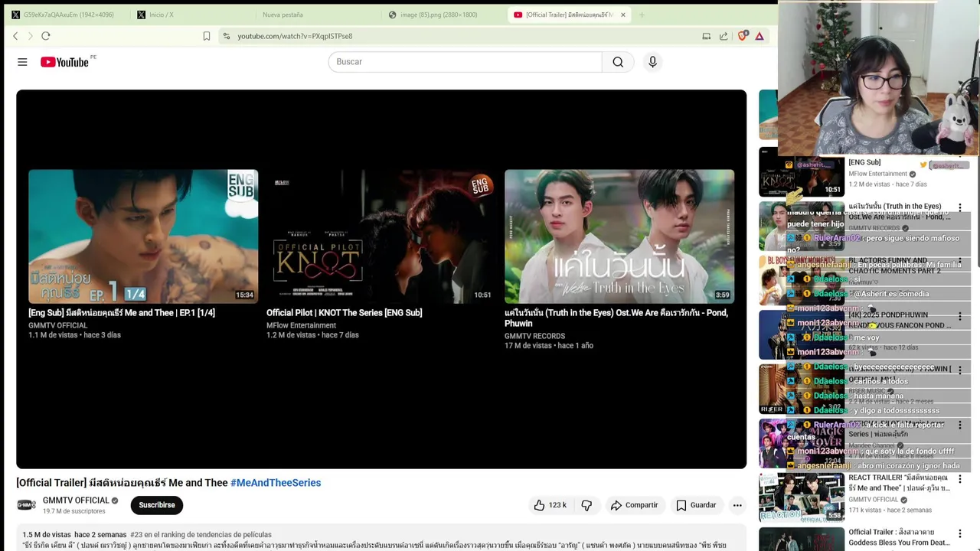Open the YouTube hamburger guide menu
The image size is (980, 551).
[x=22, y=62]
